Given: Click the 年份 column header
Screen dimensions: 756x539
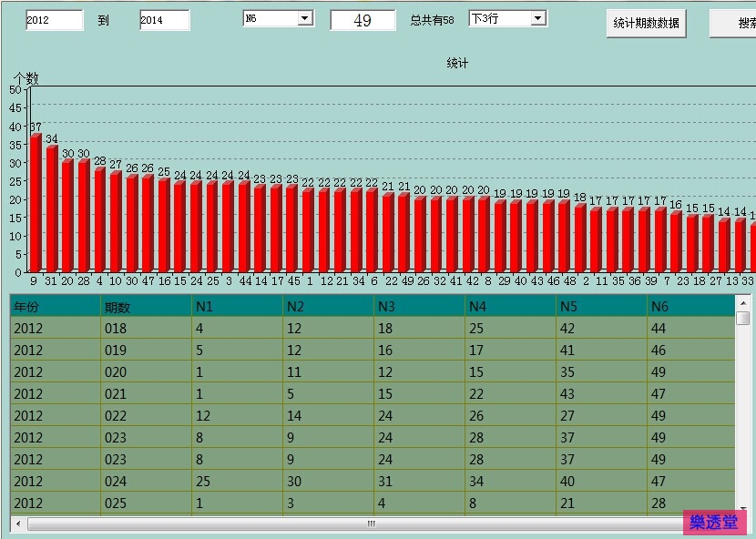Looking at the screenshot, I should tap(55, 306).
